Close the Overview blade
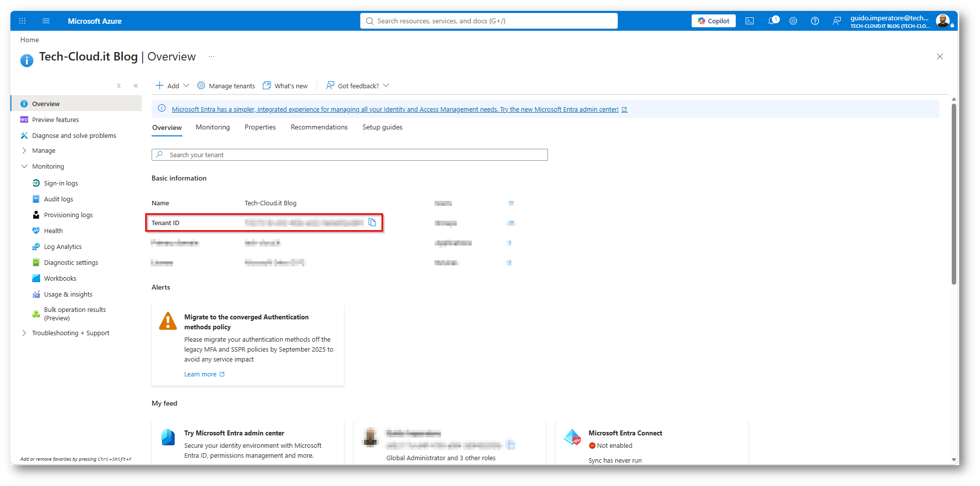980x486 pixels. (x=940, y=57)
